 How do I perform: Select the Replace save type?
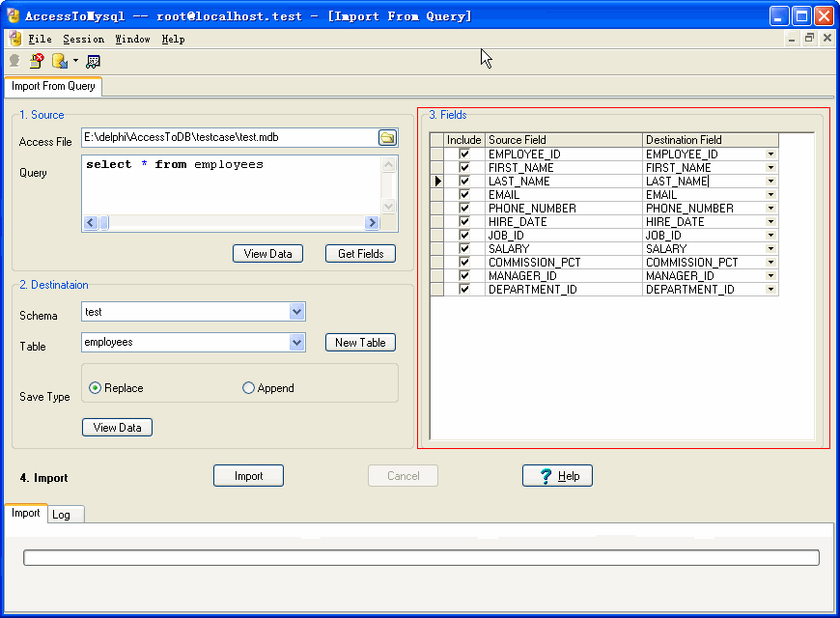[95, 388]
